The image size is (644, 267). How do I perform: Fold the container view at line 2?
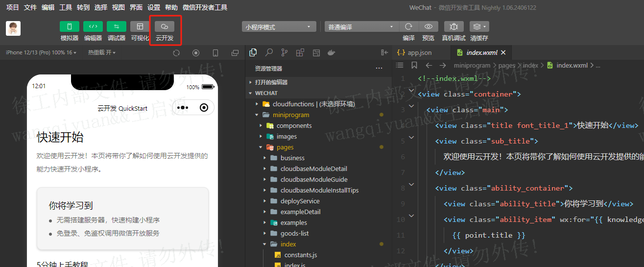click(x=411, y=90)
